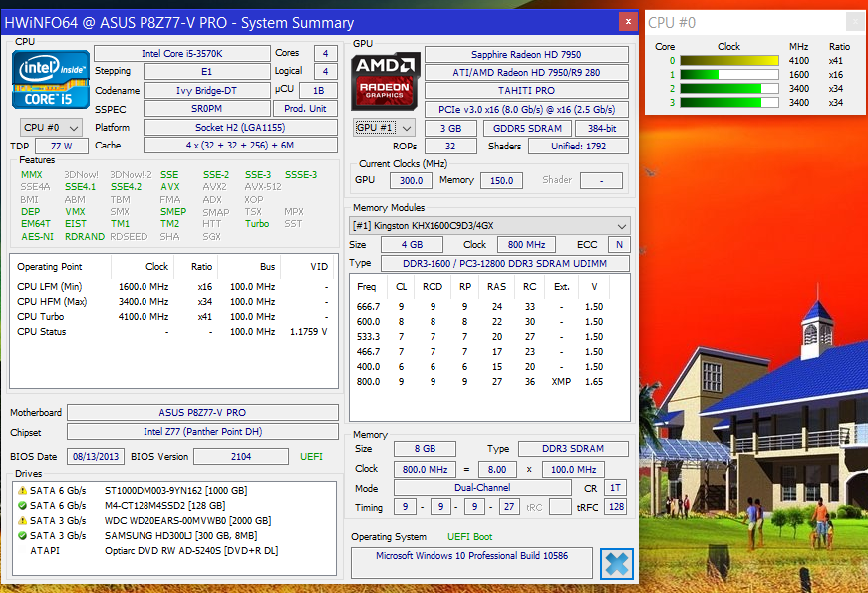The image size is (868, 593).
Task: Click warning icon for WDC WD20EARS drive
Action: click(x=22, y=520)
